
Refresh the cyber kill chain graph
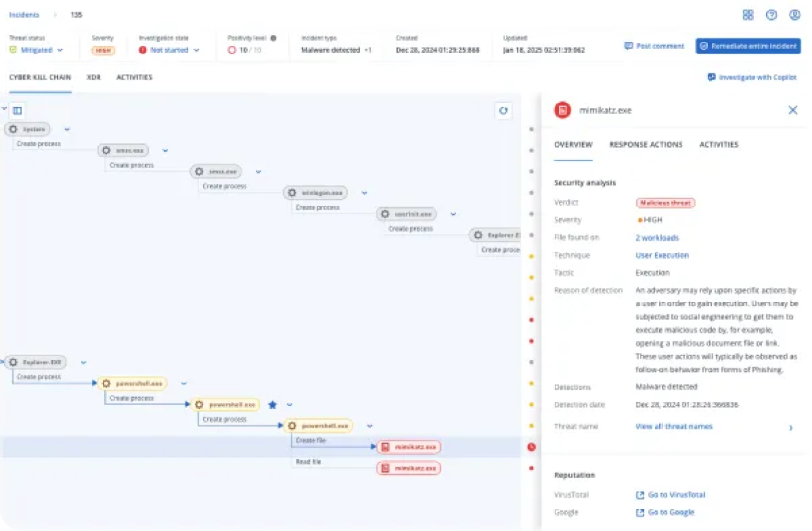click(x=503, y=111)
